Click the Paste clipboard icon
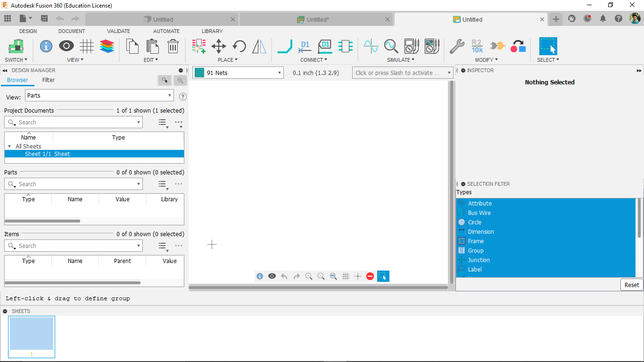 (152, 46)
